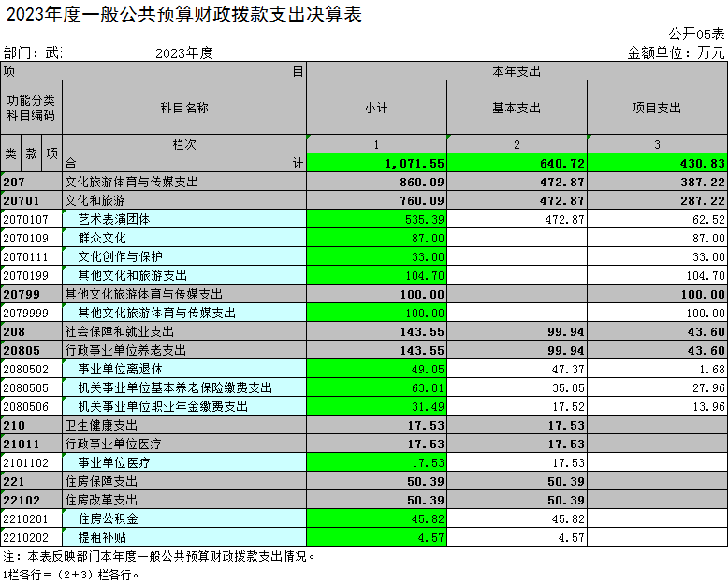Viewport: 728px width, 584px height.
Task: Select code cell 2070199
Action: (31, 275)
